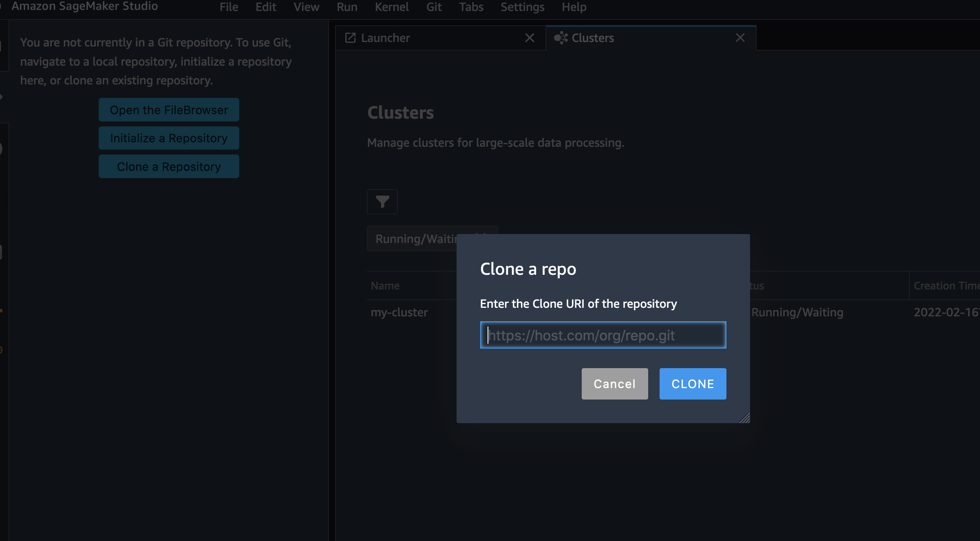
Task: Open the Git menu
Action: 434,7
